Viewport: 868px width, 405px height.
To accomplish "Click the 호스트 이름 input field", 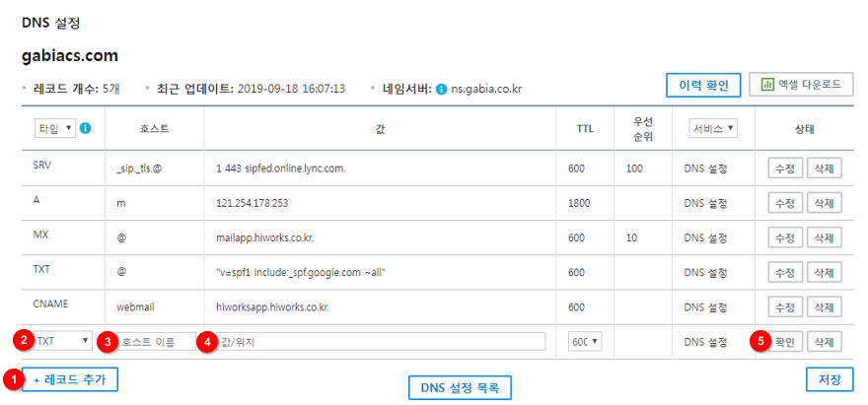I will click(156, 342).
